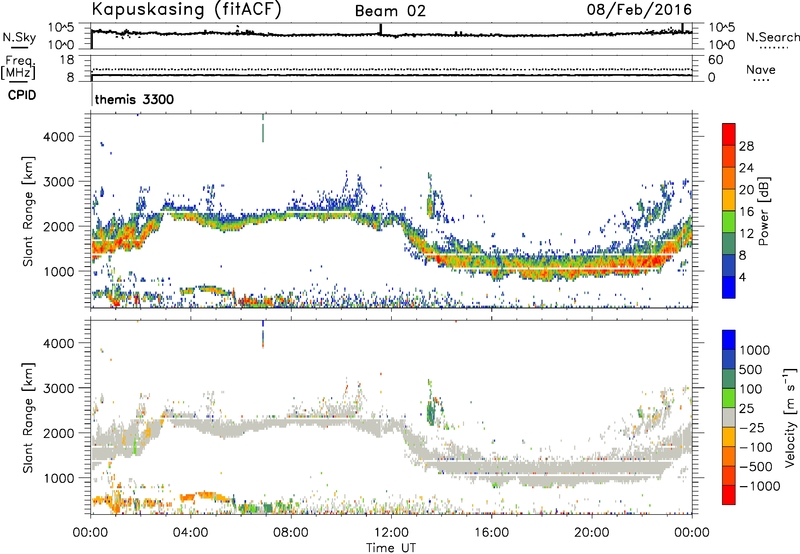Viewport: 800px width, 554px height.
Task: Click the '1000' tick on the Velocity colorbar
Action: pos(754,350)
